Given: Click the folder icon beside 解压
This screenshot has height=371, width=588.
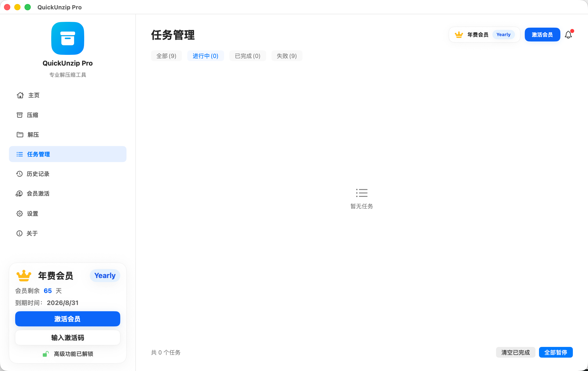Looking at the screenshot, I should [20, 135].
